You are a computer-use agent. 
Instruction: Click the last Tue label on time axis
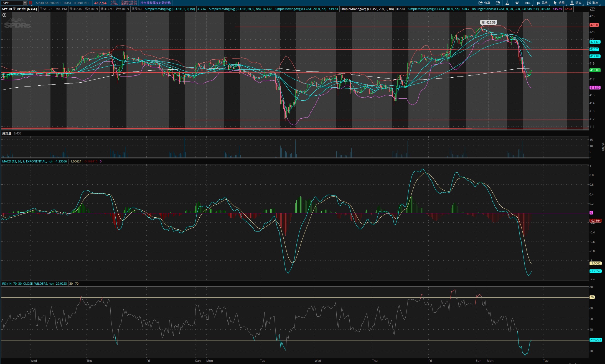coord(546,361)
